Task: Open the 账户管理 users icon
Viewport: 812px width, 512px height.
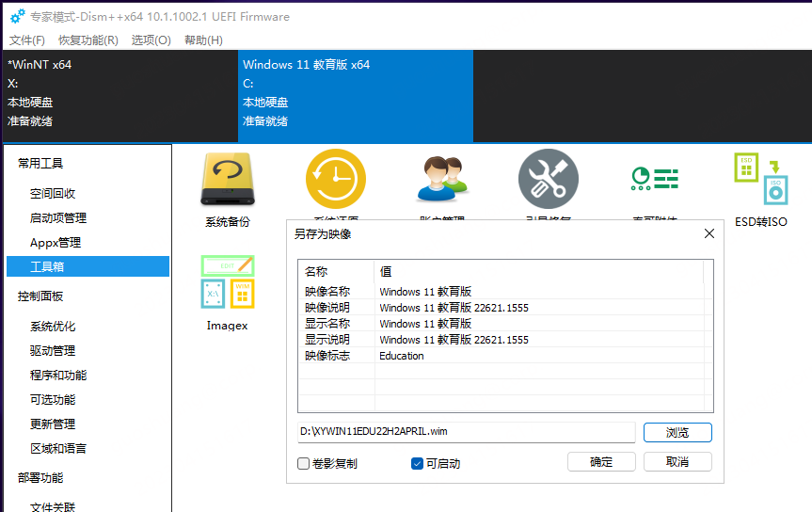Action: coord(442,179)
